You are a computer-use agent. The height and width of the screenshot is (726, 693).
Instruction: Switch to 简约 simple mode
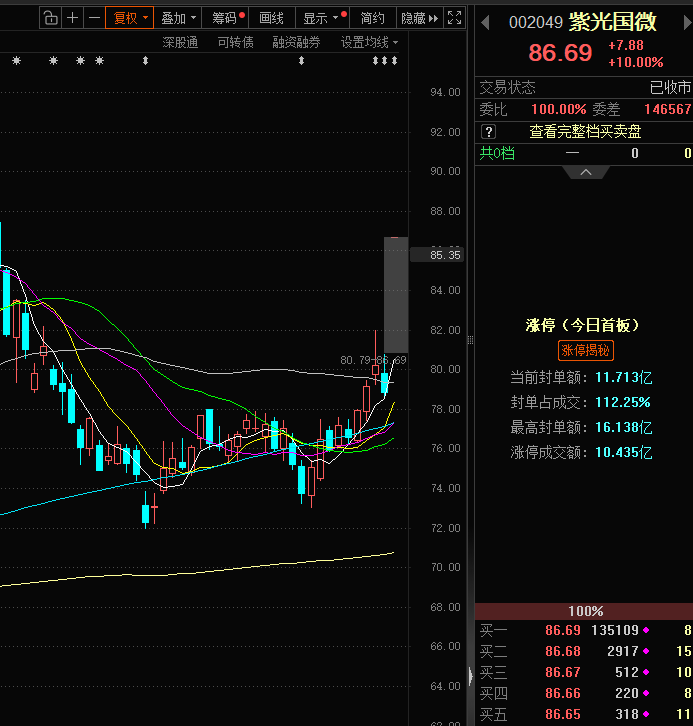[x=373, y=19]
